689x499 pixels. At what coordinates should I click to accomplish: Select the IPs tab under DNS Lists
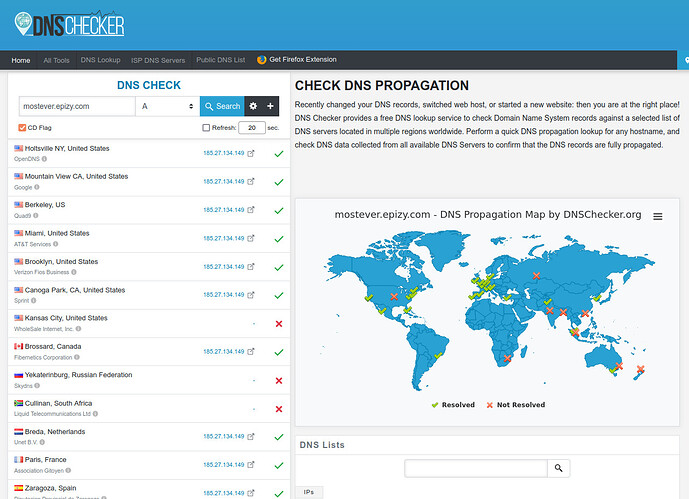coord(309,492)
